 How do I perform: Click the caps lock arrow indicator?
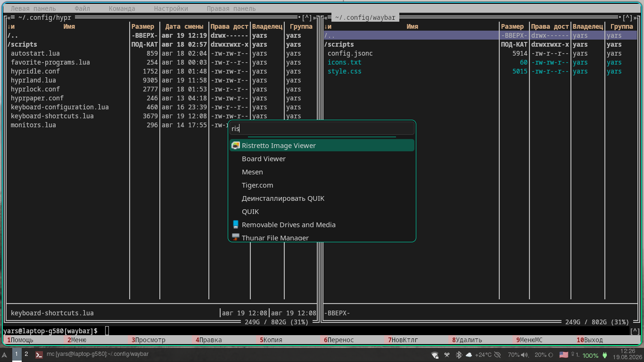coord(573,355)
